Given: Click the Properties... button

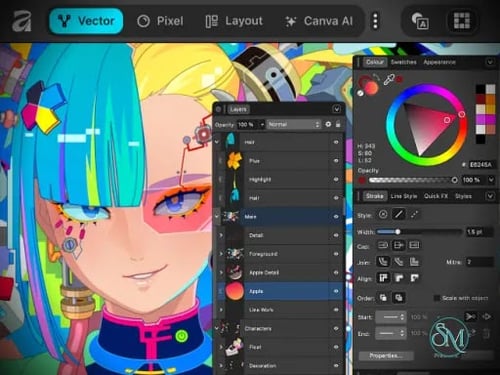Looking at the screenshot, I should click(386, 356).
